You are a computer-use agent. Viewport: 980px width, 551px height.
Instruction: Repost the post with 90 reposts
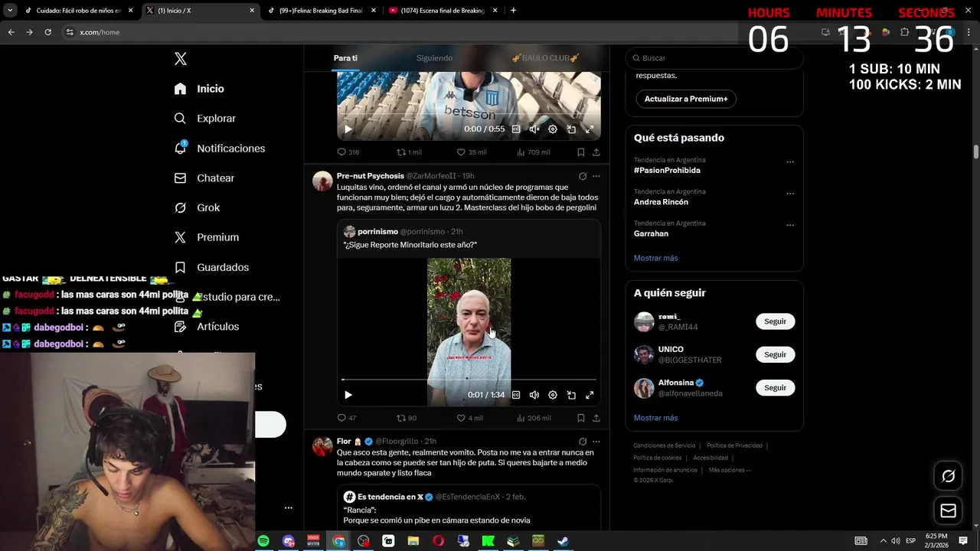pyautogui.click(x=407, y=418)
